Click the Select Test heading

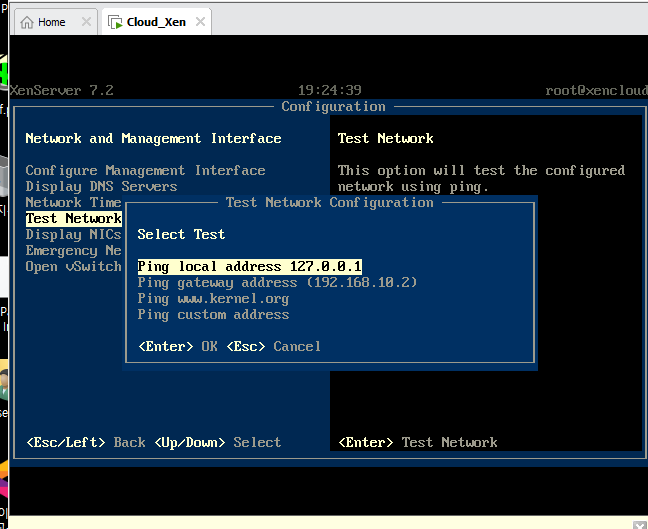pos(181,235)
